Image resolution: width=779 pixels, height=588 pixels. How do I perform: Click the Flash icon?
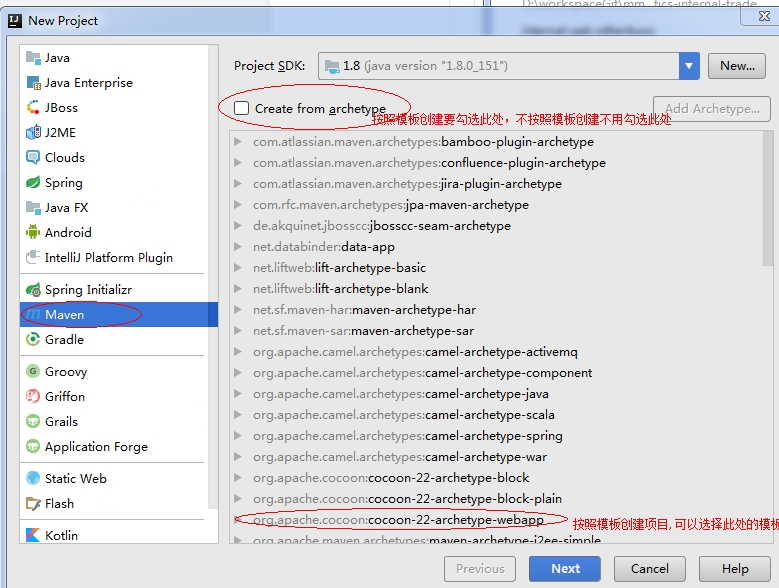(33, 503)
